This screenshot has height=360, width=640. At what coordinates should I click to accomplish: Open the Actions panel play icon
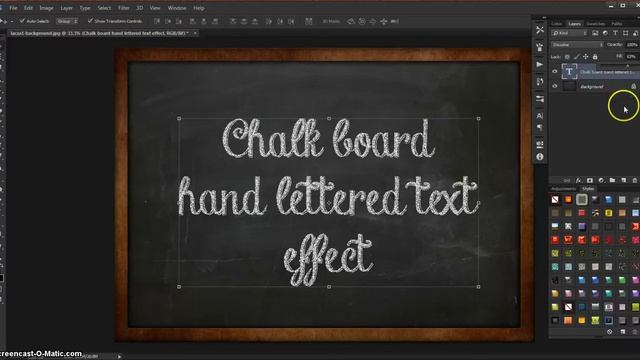pos(540,64)
